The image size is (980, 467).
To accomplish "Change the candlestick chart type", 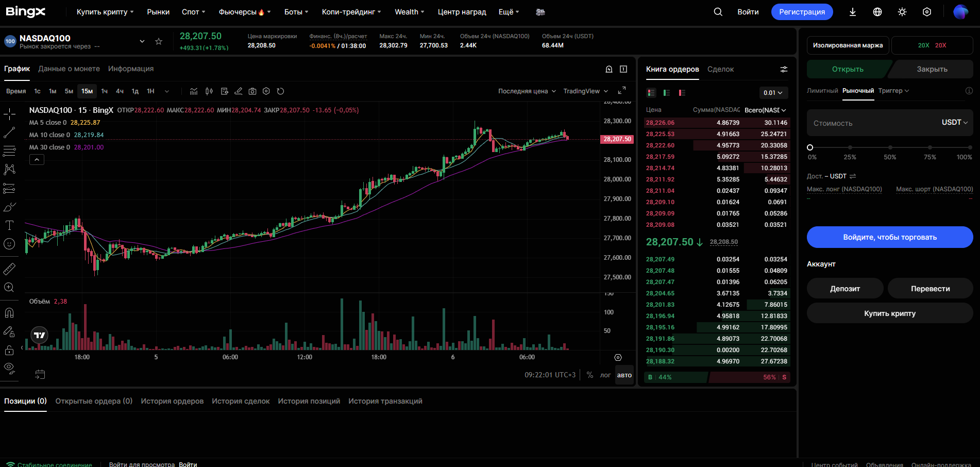I will [x=209, y=91].
